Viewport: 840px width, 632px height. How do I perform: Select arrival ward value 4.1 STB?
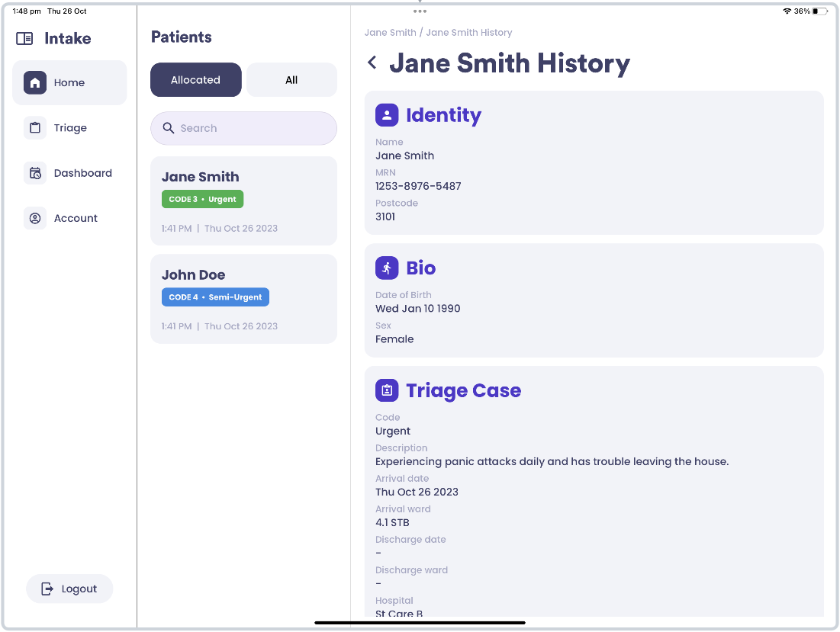(392, 522)
